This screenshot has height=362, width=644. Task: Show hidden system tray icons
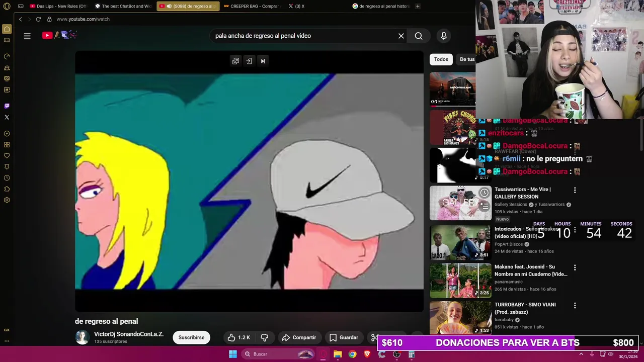pyautogui.click(x=581, y=354)
